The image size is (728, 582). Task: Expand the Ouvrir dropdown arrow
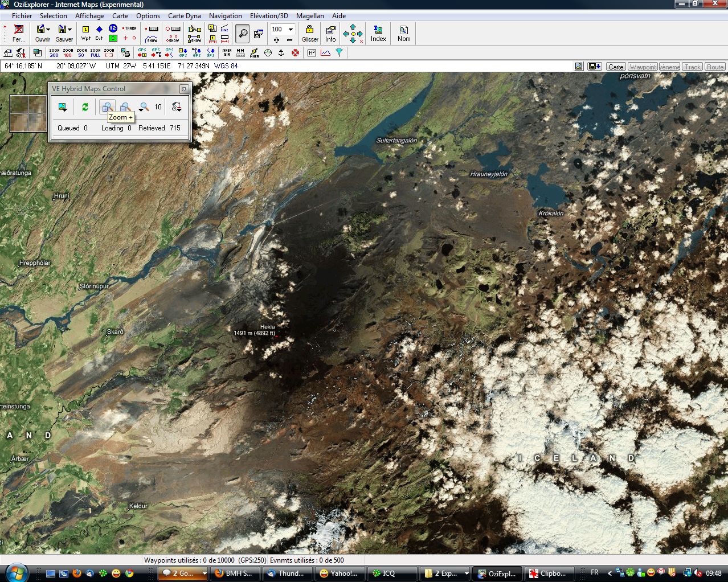pyautogui.click(x=48, y=29)
